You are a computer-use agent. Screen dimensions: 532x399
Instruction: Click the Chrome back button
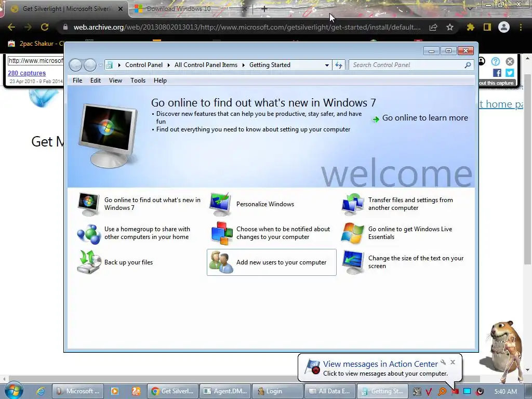pos(11,27)
